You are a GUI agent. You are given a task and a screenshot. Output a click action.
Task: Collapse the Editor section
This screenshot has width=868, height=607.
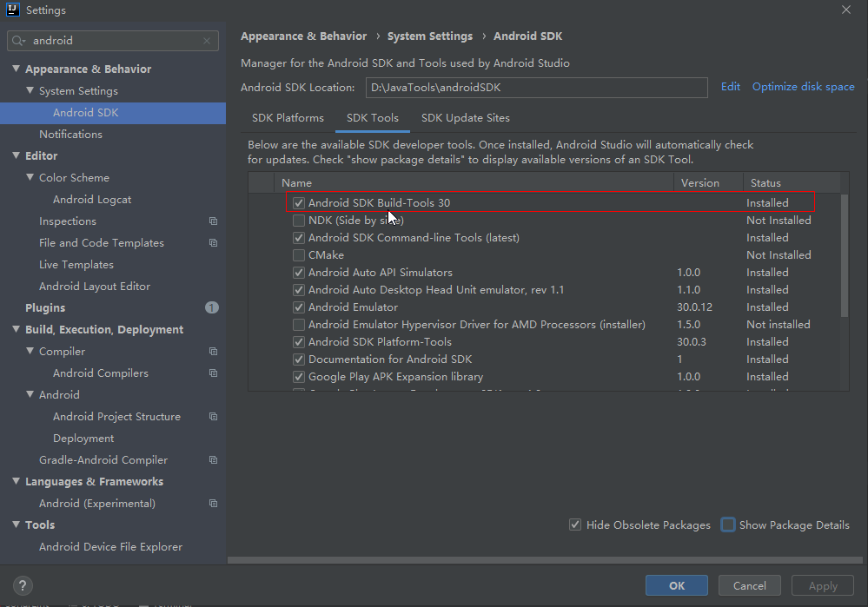pos(16,155)
